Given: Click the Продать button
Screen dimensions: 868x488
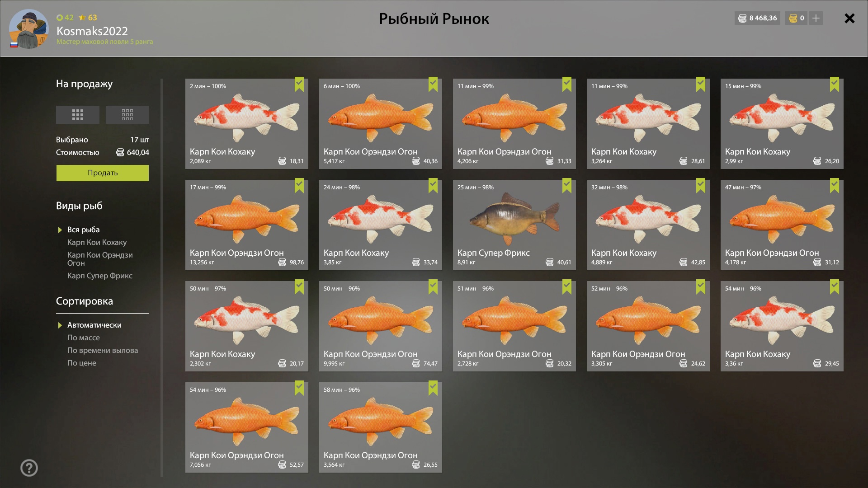Looking at the screenshot, I should pyautogui.click(x=103, y=173).
